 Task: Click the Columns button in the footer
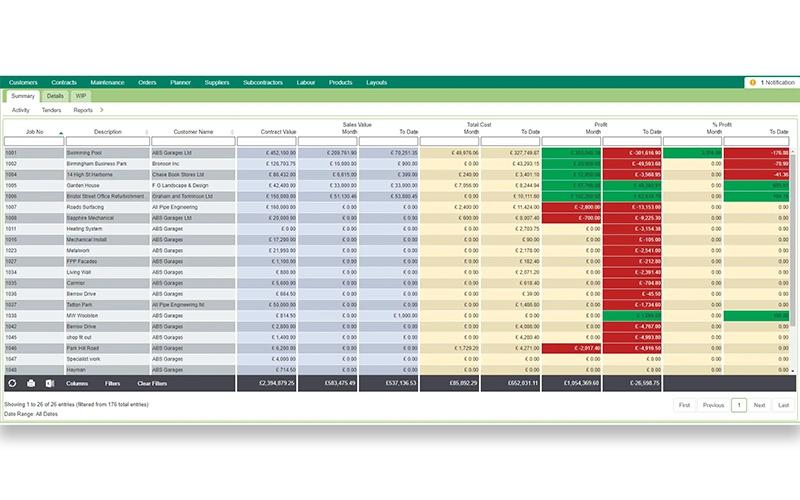click(77, 383)
